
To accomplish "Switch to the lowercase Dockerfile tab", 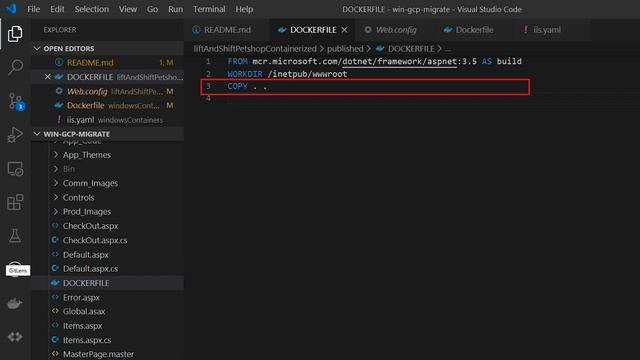I will pos(473,30).
